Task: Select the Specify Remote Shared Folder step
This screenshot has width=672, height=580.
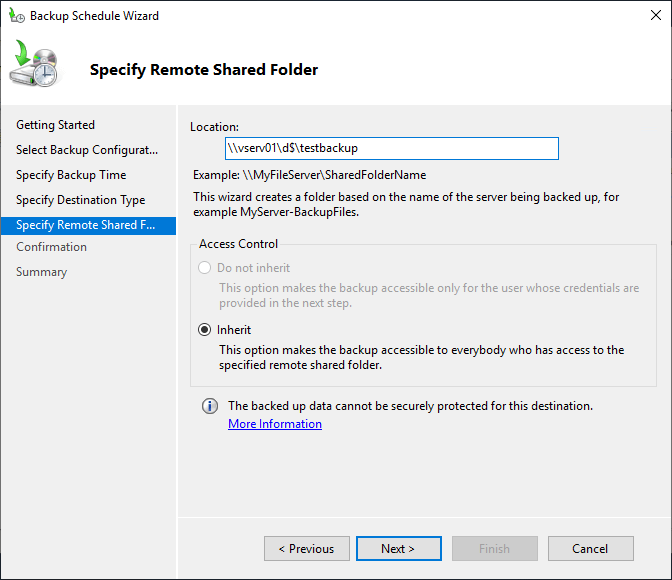Action: pyautogui.click(x=88, y=225)
